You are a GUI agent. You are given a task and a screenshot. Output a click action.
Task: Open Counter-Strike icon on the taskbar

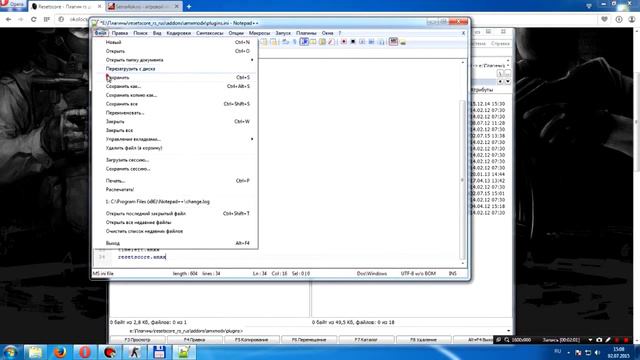coord(134,352)
